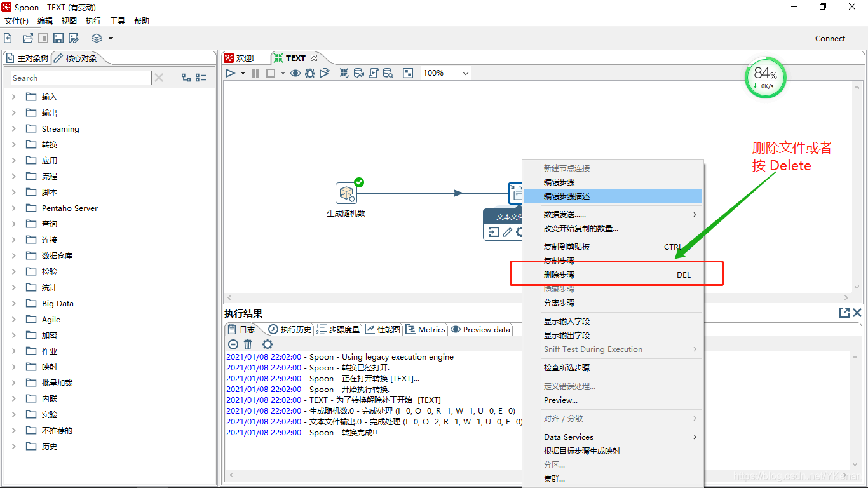This screenshot has height=488, width=868.
Task: Open the run options dropdown arrow
Action: (243, 74)
